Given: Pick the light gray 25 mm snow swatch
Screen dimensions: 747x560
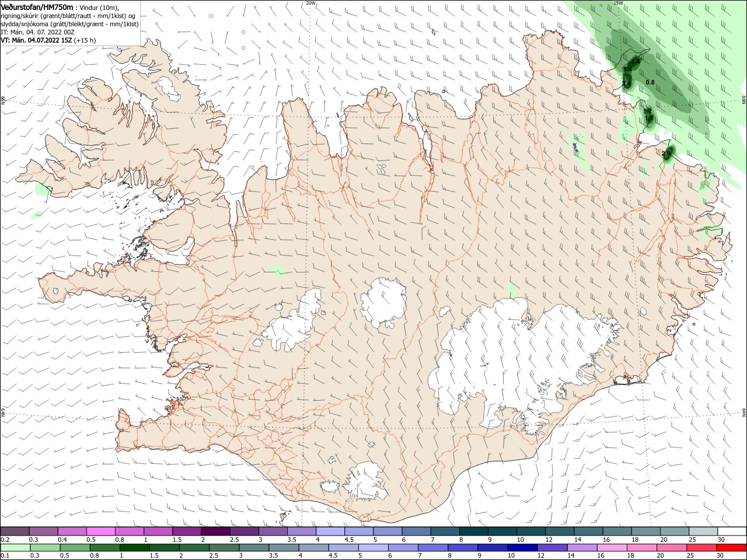Looking at the screenshot, I should point(703,531).
